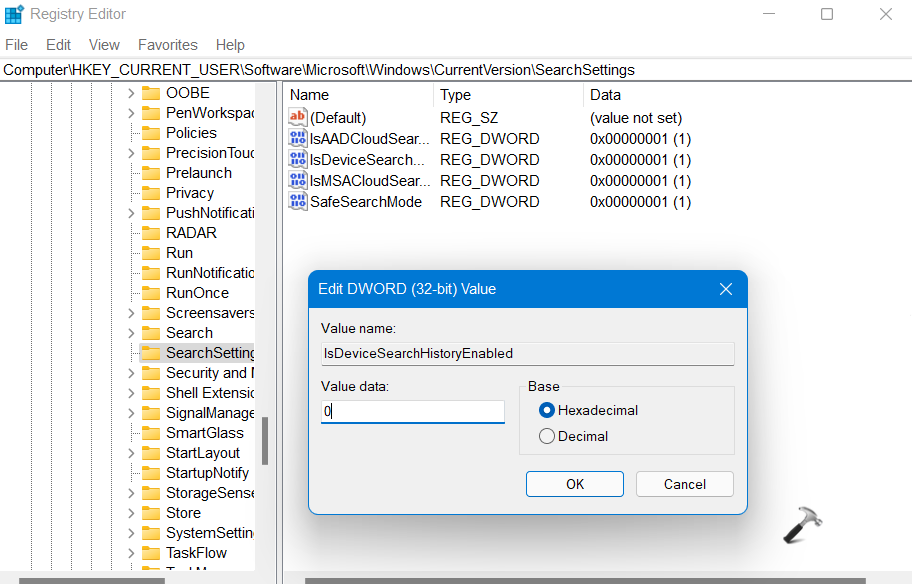Click the Registry Editor app icon in title bar
912x584 pixels.
point(14,14)
